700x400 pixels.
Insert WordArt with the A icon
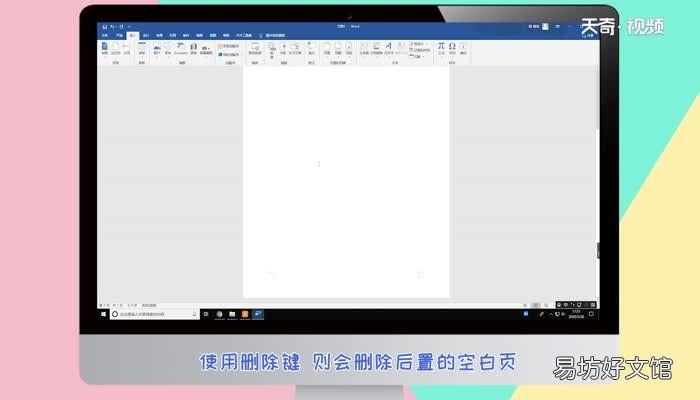tap(389, 49)
